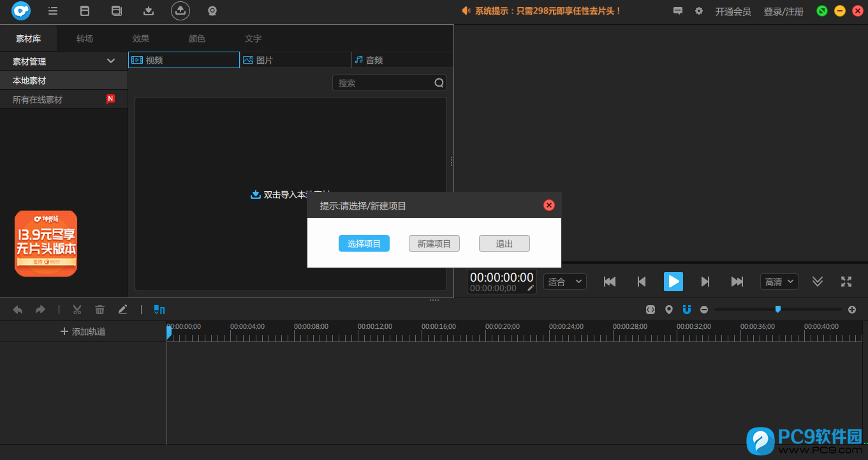Switch to the 文字 tab
The width and height of the screenshot is (868, 460).
click(253, 39)
